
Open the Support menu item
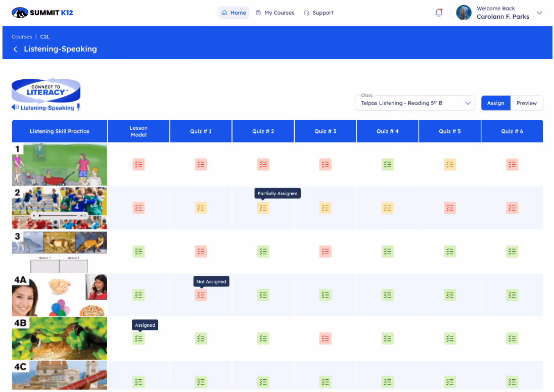point(318,13)
